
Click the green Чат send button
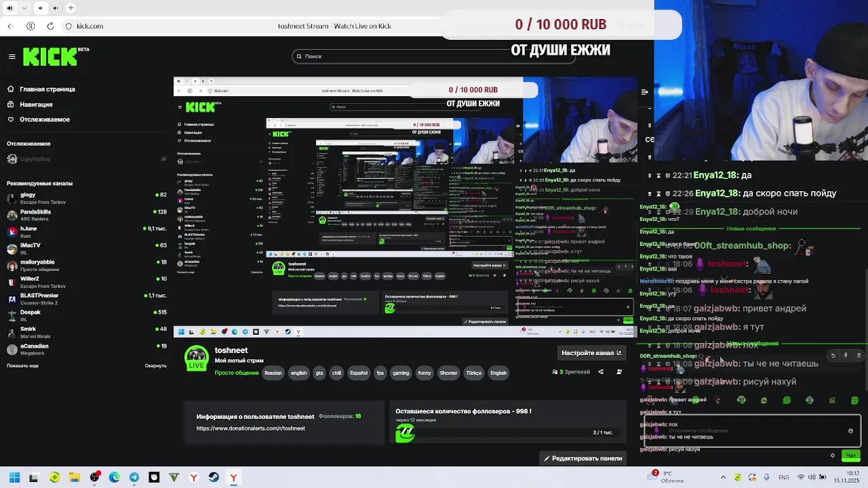[850, 455]
